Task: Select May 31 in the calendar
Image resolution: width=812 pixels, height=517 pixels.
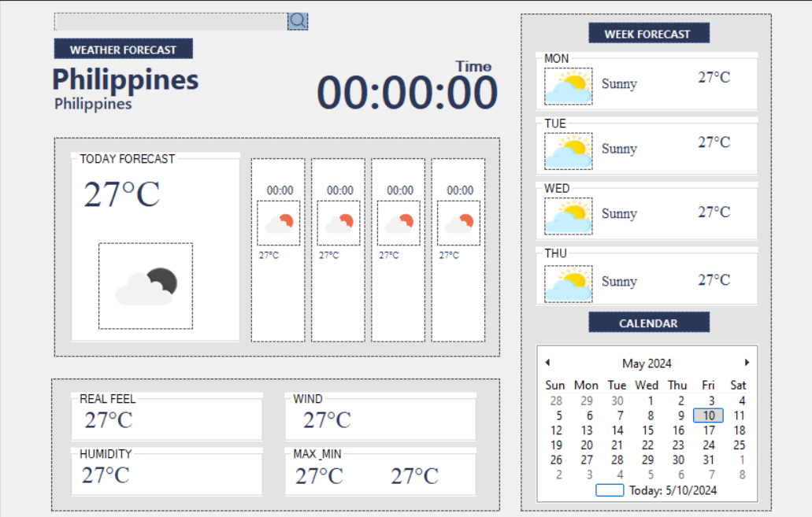Action: [708, 460]
